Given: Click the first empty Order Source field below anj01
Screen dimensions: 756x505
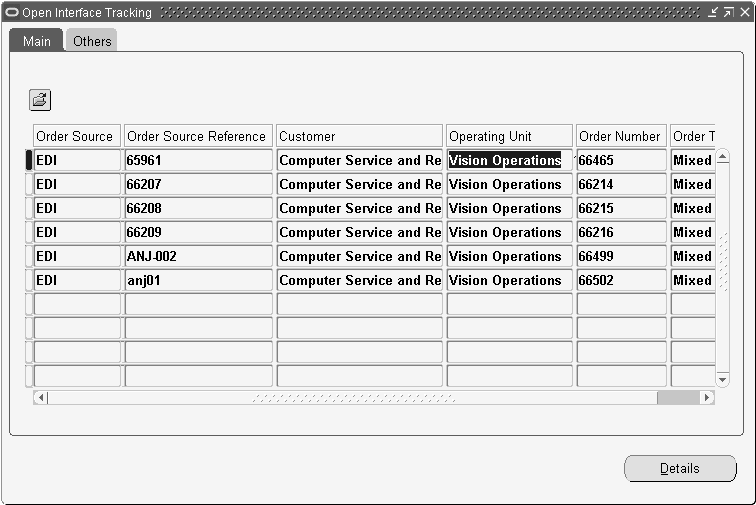Looking at the screenshot, I should 77,304.
